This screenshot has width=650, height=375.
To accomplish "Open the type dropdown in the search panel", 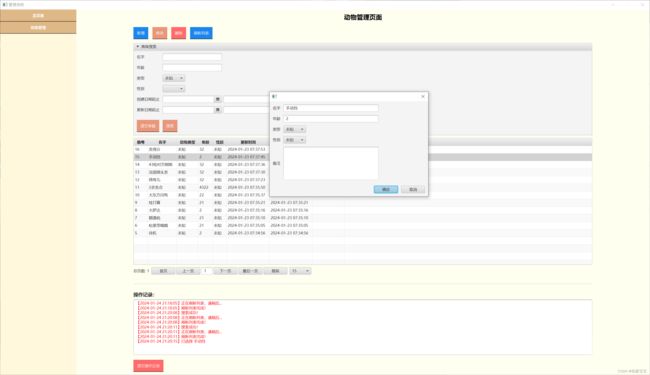I will tap(174, 78).
